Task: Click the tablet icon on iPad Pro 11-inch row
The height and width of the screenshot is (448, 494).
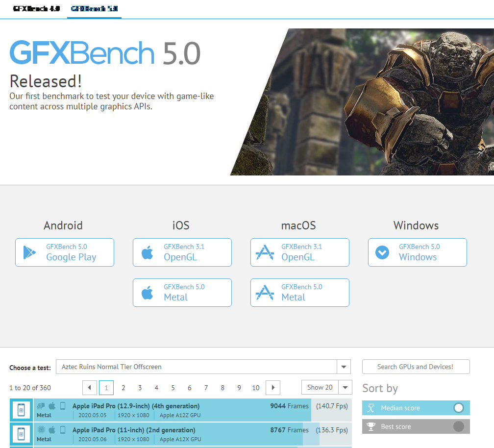Action: click(x=63, y=430)
